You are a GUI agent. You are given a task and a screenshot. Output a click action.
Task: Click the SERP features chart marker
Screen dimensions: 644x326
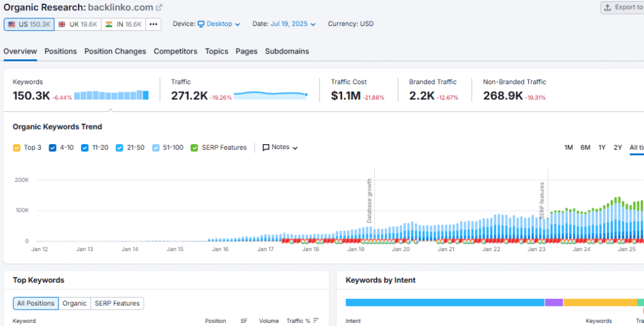(x=542, y=201)
